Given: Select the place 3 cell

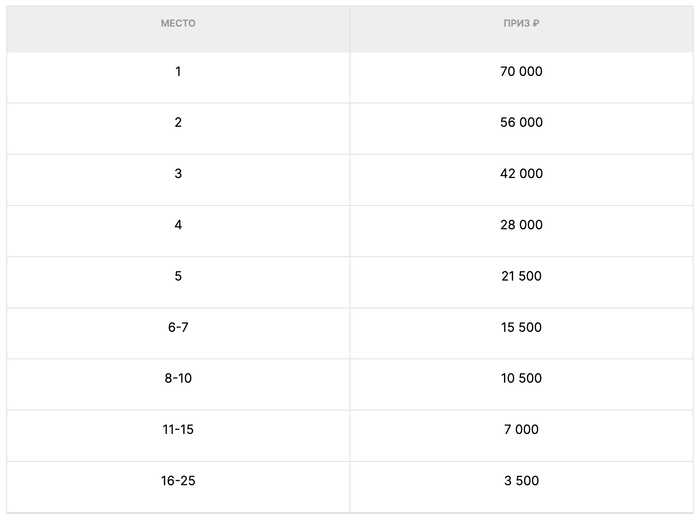Looking at the screenshot, I should [178, 174].
